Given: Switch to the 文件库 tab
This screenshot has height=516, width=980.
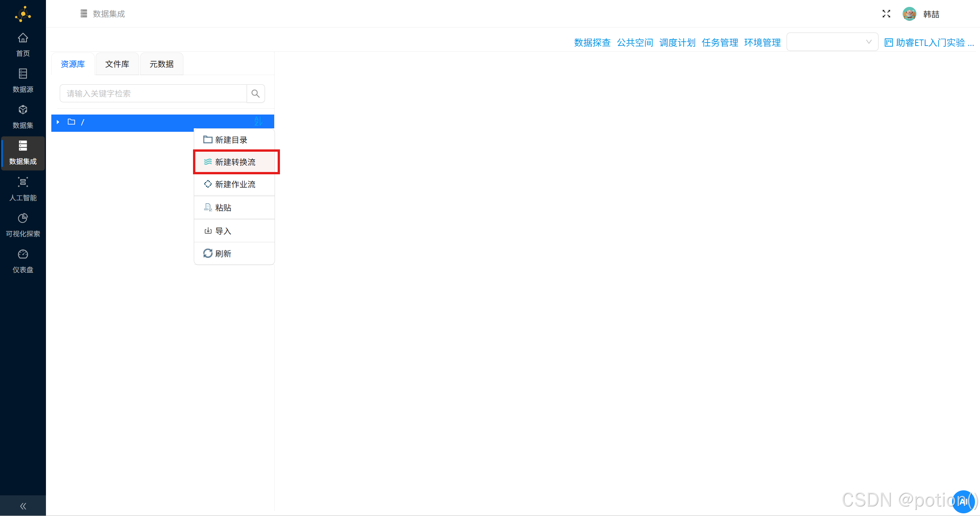Looking at the screenshot, I should click(x=117, y=64).
